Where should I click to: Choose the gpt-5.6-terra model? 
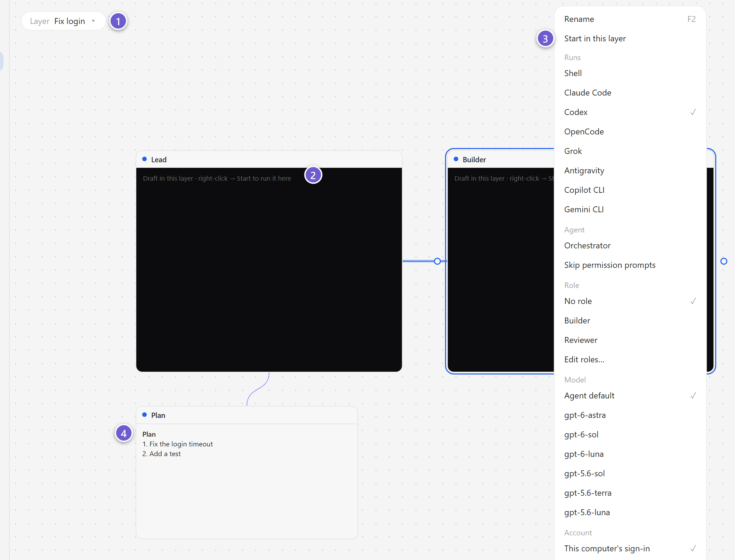pos(630,493)
